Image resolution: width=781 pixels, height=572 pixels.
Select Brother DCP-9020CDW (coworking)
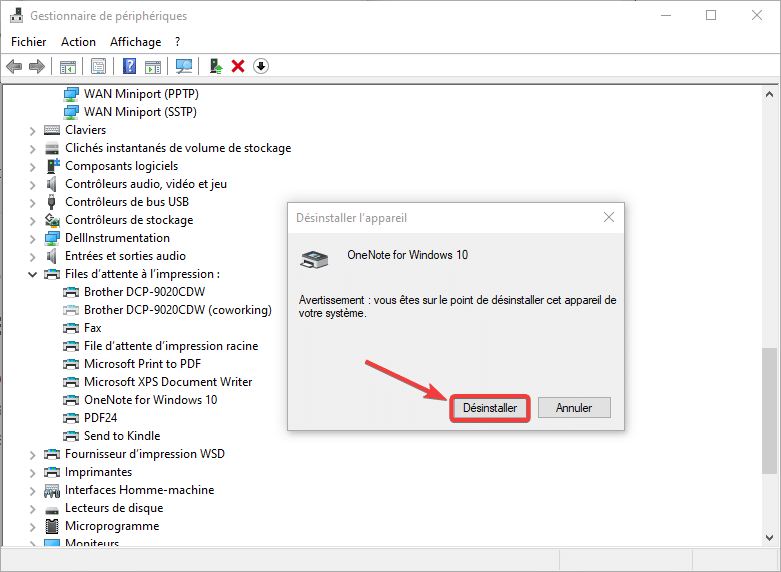click(178, 310)
